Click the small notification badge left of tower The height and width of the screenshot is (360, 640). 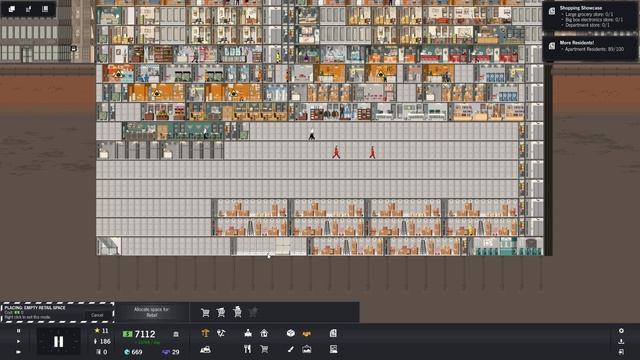coord(74,49)
